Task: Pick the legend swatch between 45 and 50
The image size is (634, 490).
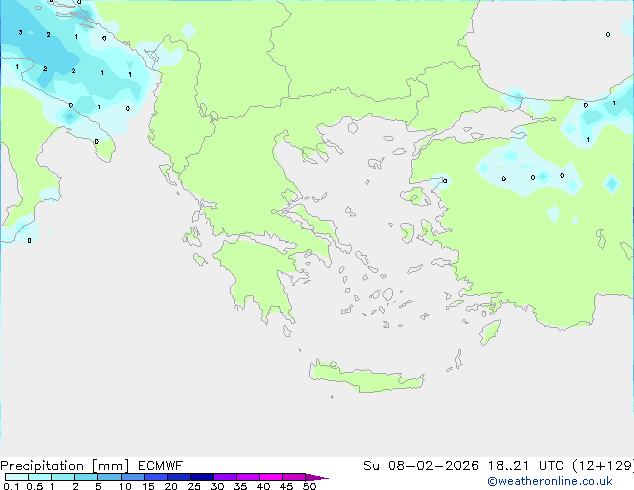Action: [294, 477]
